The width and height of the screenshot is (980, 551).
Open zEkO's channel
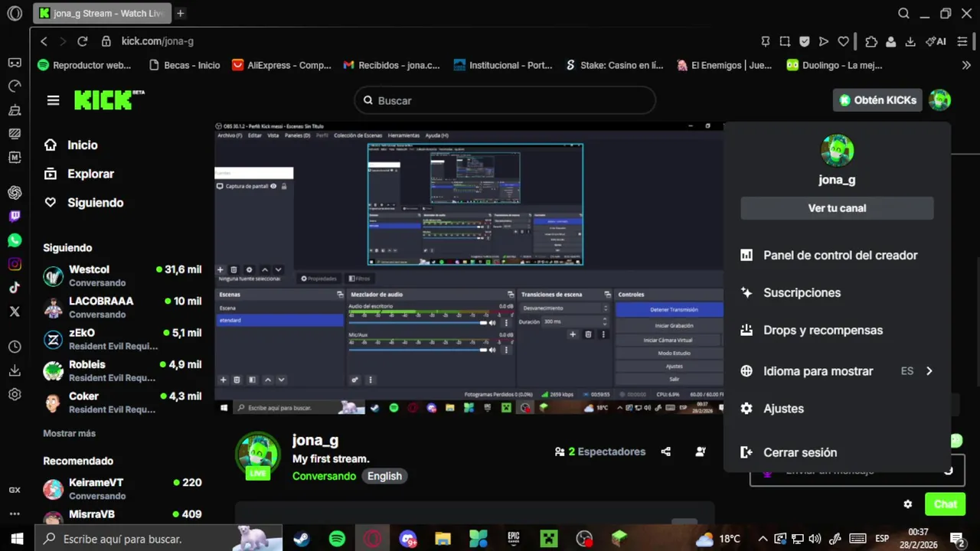pos(122,339)
